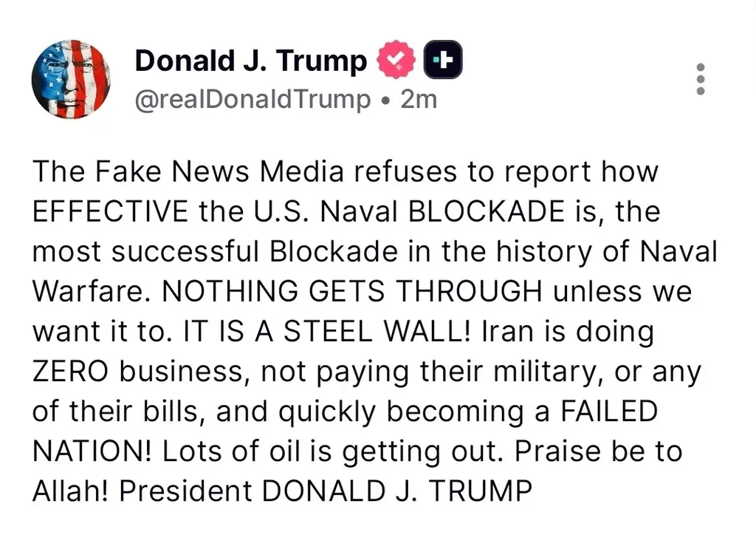Open the three-dot more options menu
The height and width of the screenshot is (546, 756).
pyautogui.click(x=701, y=79)
